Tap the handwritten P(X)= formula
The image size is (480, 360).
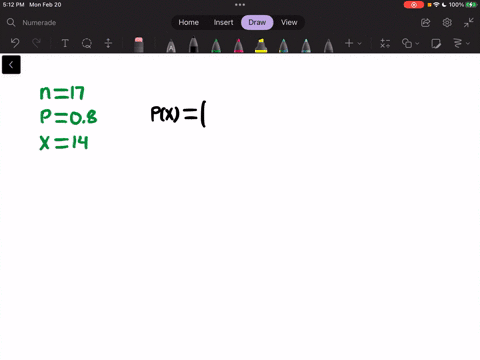click(x=178, y=114)
